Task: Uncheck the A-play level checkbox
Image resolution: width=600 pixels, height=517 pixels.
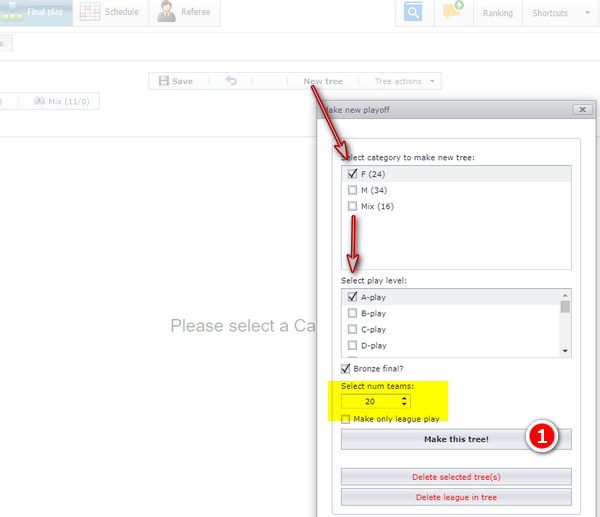Action: click(352, 297)
